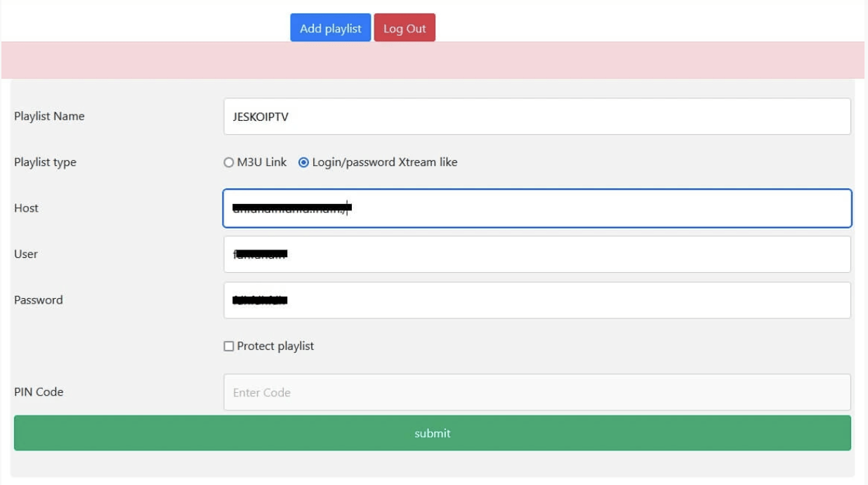Click the Playlist type label text
Viewport: 868px width, 485px height.
coord(45,162)
